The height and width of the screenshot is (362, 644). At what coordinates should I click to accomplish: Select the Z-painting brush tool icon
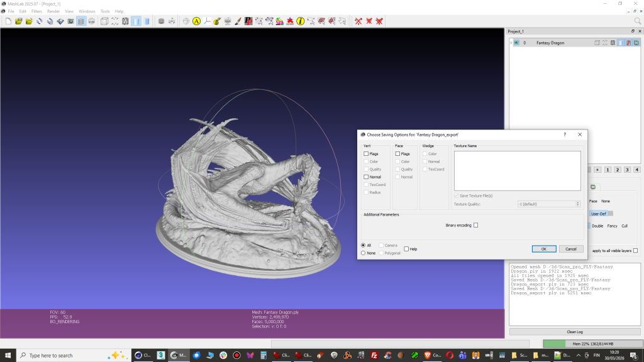pyautogui.click(x=238, y=21)
